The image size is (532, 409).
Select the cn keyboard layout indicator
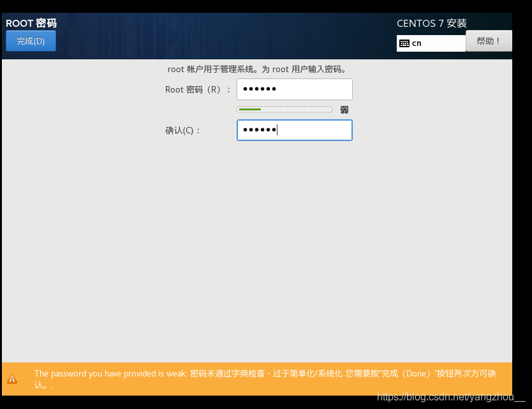pos(417,43)
